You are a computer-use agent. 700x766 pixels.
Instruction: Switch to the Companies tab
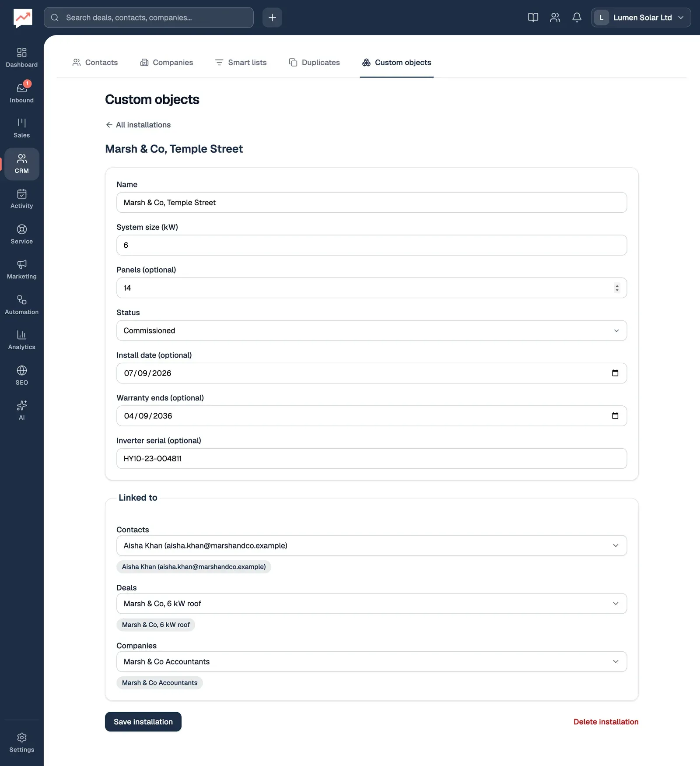click(166, 63)
